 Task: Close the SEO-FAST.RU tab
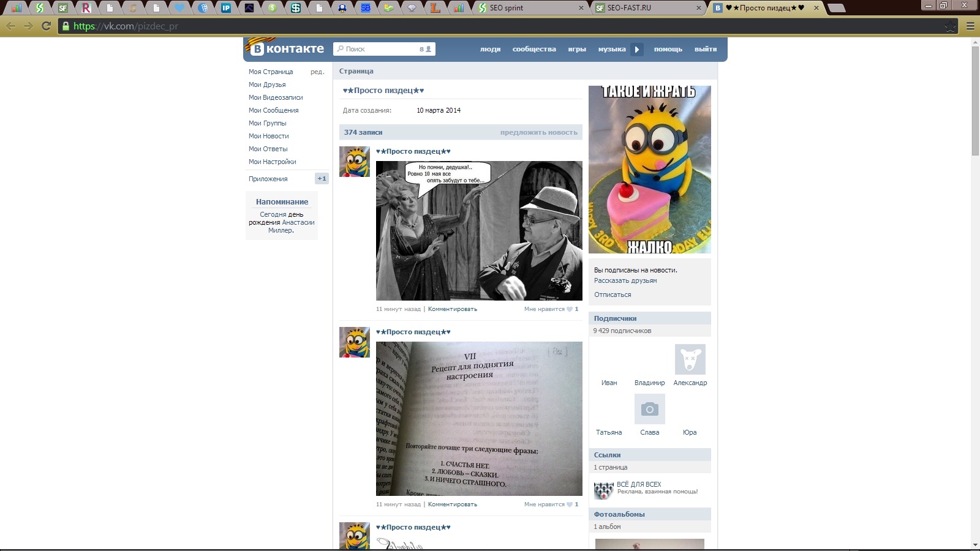coord(699,8)
